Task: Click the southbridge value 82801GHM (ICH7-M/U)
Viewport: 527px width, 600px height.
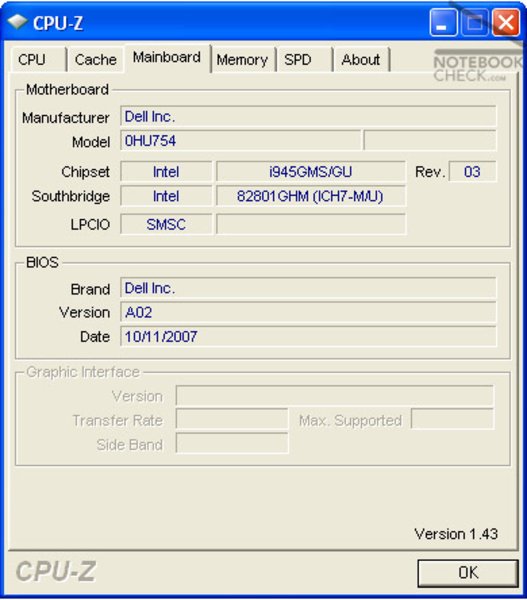Action: point(310,196)
